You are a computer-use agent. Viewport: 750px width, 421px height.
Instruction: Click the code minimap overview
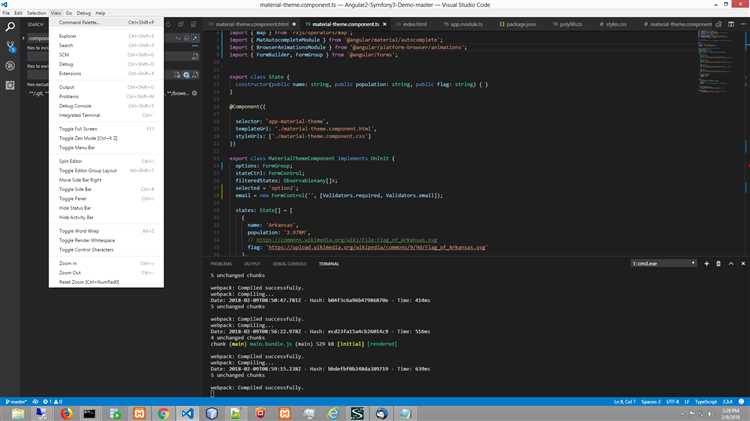click(715, 62)
